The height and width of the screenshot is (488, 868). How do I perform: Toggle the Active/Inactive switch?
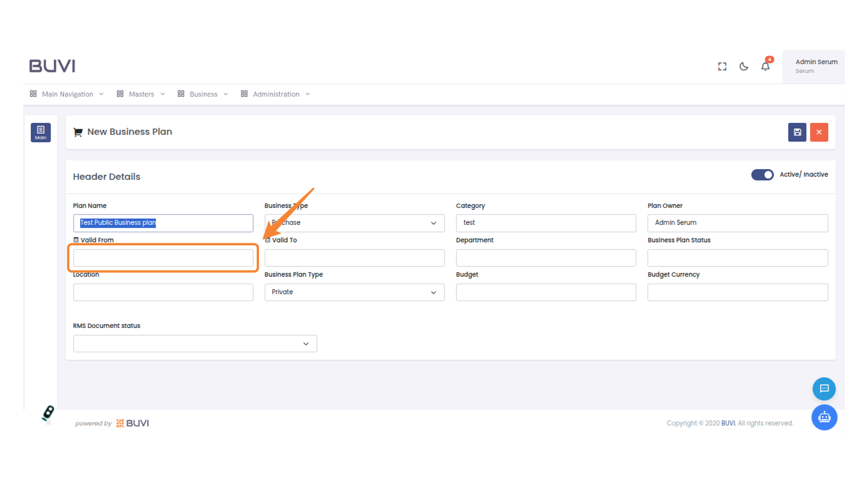click(x=762, y=175)
